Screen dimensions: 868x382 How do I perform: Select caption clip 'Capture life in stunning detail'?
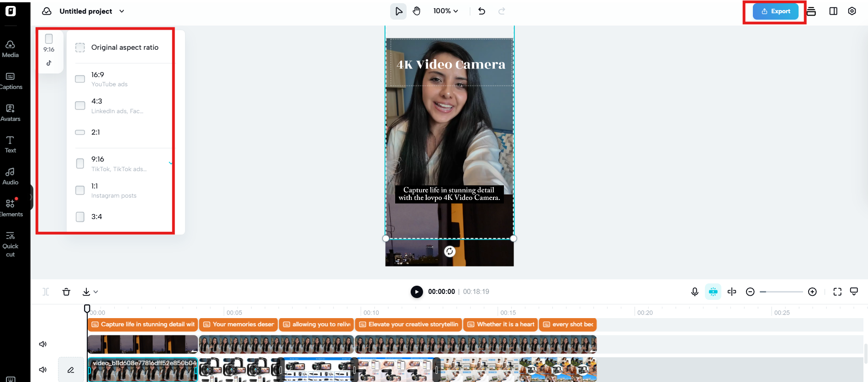pyautogui.click(x=143, y=324)
